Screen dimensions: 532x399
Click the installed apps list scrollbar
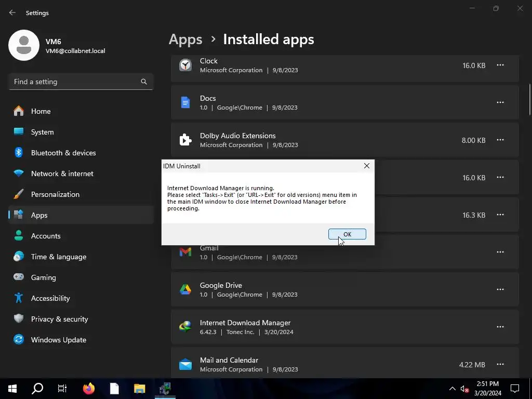(530, 99)
